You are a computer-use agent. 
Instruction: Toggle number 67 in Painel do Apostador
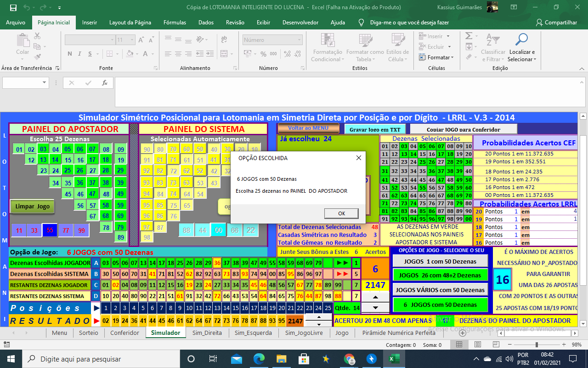pyautogui.click(x=93, y=216)
